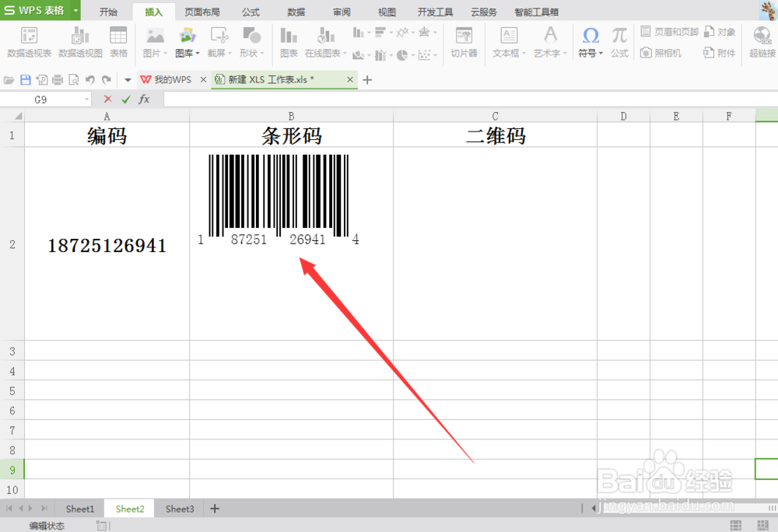Click the redo arrow icon
The height and width of the screenshot is (532, 778).
pyautogui.click(x=106, y=80)
